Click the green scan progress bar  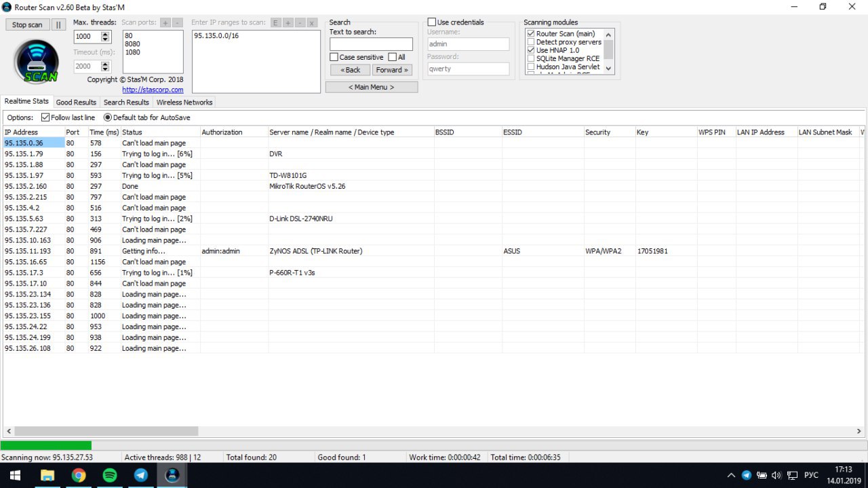[46, 445]
